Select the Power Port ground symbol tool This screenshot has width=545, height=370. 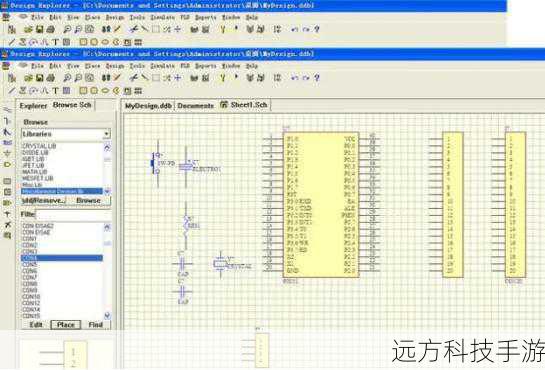coord(7,154)
